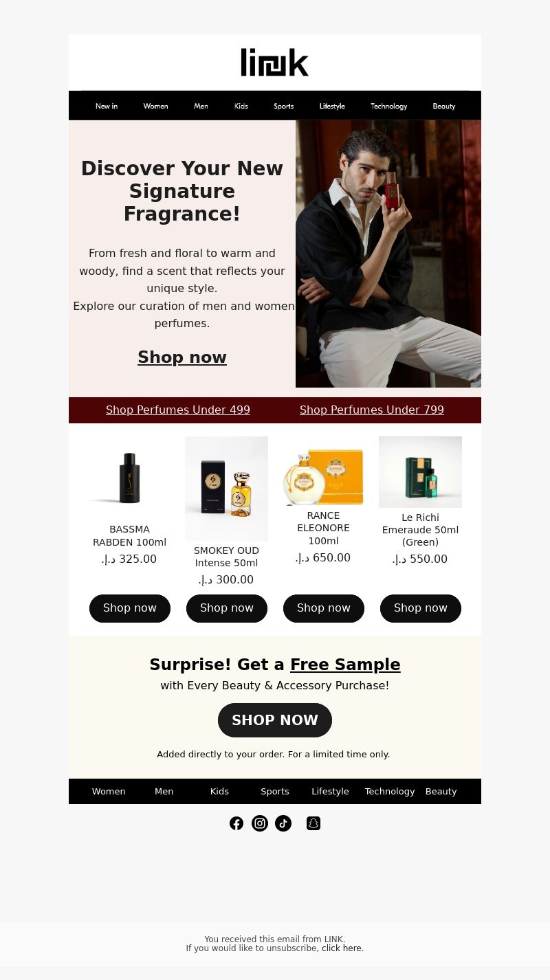Select Lifestyle in the top navigation bar
Viewport: 550px width, 980px height.
tap(332, 106)
